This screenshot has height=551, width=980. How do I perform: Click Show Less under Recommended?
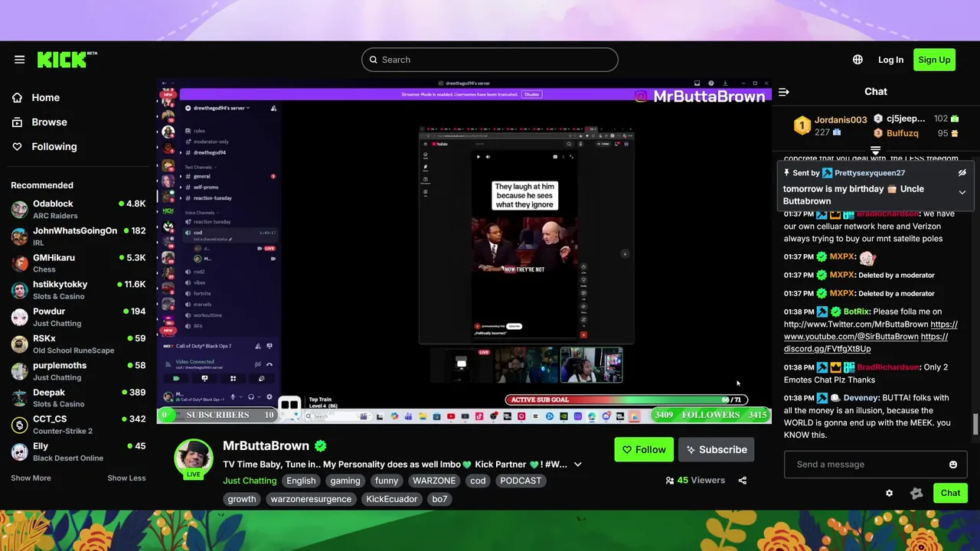click(x=126, y=478)
